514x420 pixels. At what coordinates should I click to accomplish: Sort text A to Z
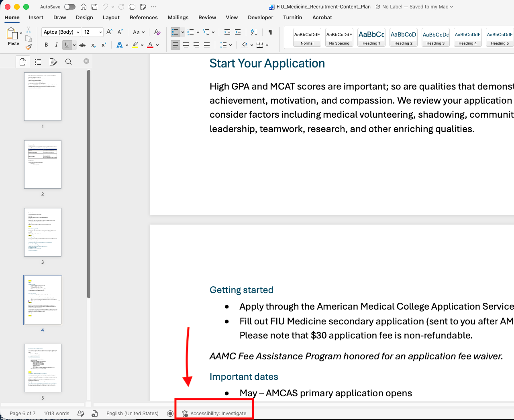(x=254, y=32)
